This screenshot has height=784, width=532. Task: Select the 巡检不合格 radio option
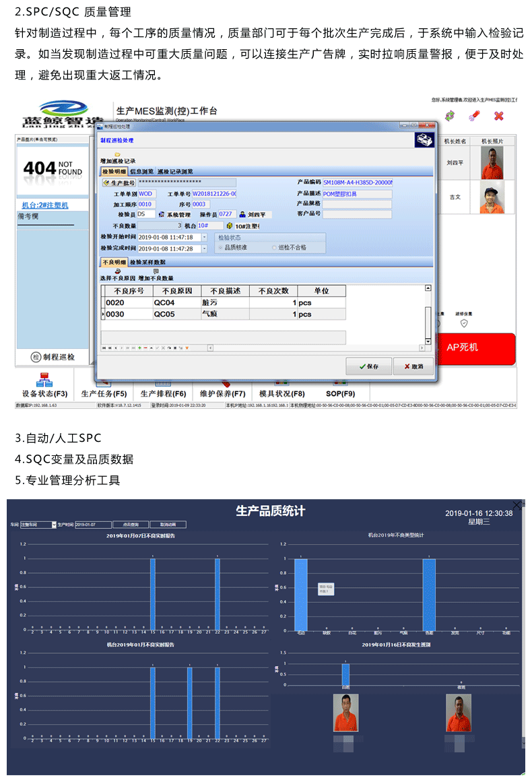click(274, 248)
